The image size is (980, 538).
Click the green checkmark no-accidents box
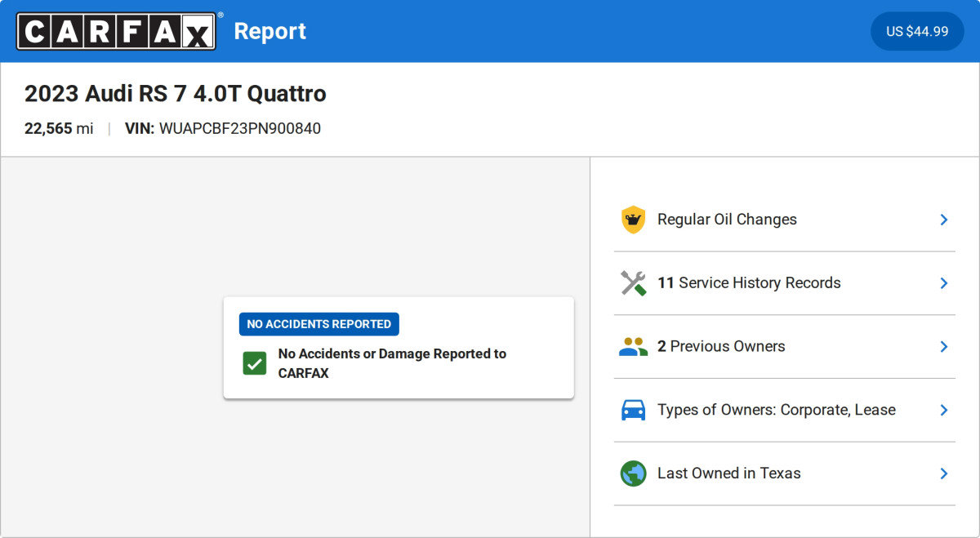coord(255,363)
